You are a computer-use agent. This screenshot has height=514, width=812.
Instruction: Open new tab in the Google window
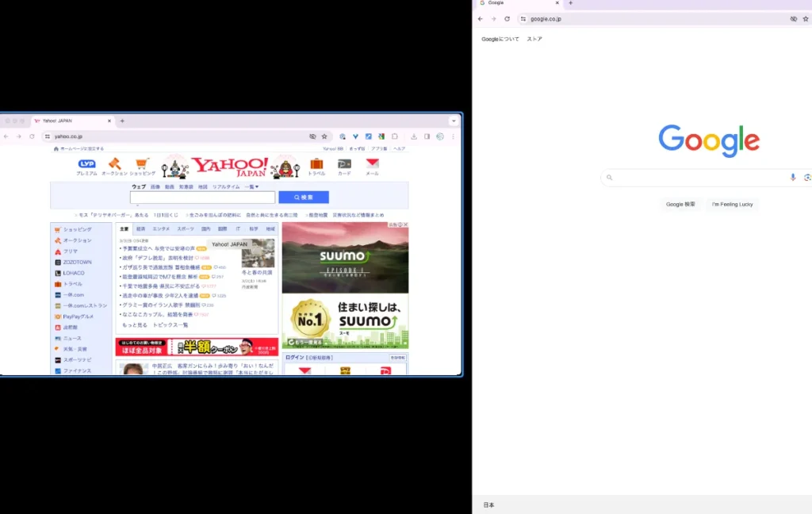tap(571, 3)
